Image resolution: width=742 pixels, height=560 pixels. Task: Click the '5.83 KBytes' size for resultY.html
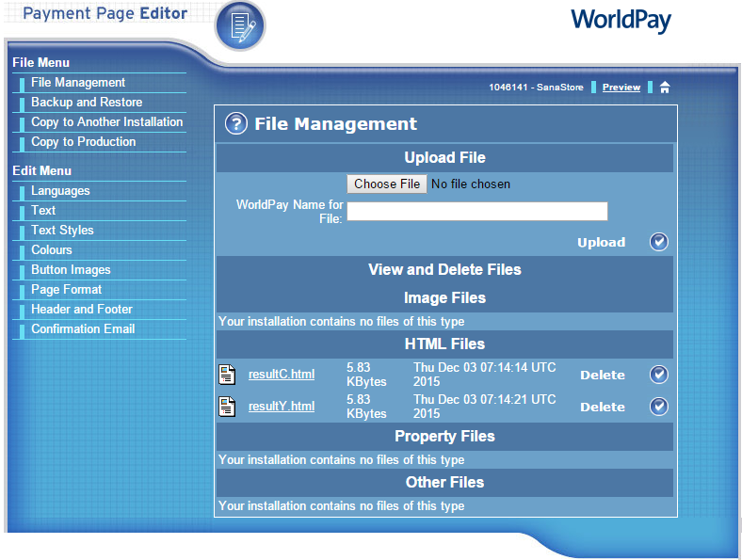pyautogui.click(x=366, y=407)
